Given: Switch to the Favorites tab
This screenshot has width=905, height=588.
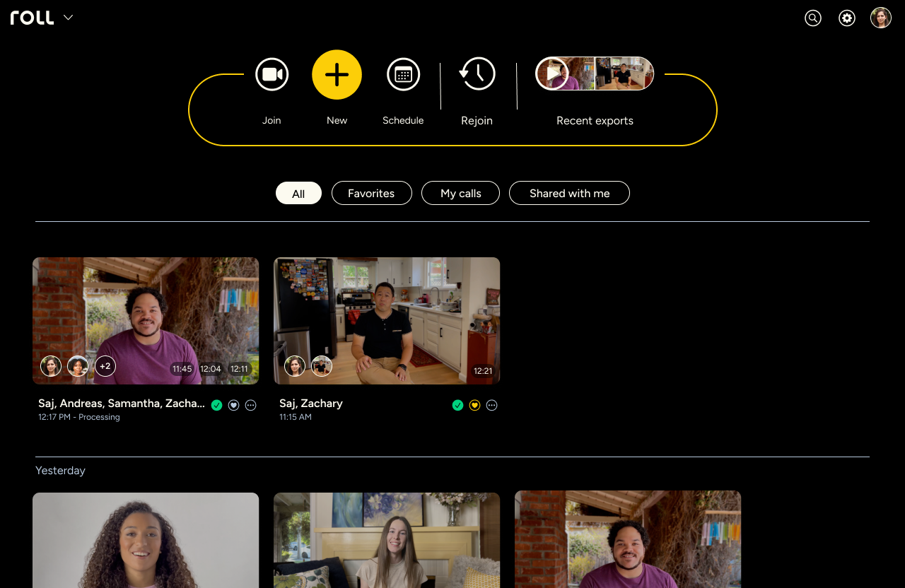Looking at the screenshot, I should click(371, 193).
